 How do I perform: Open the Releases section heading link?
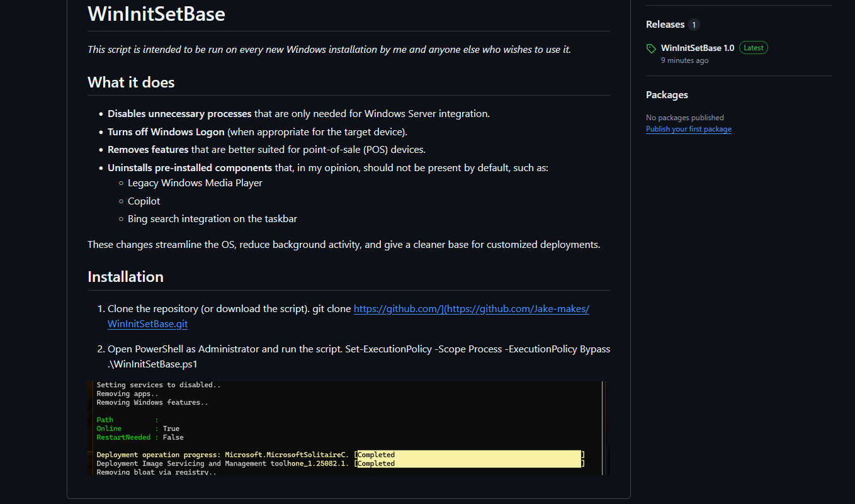pos(665,25)
